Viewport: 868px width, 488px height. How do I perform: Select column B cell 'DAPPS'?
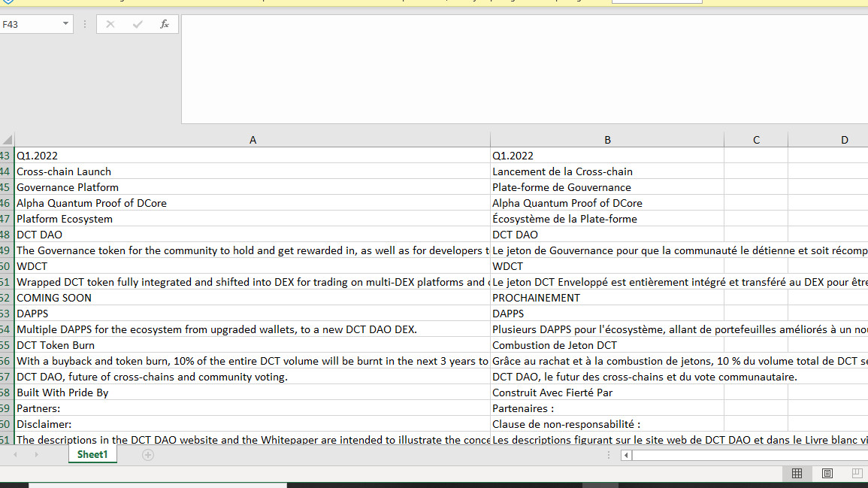[607, 314]
